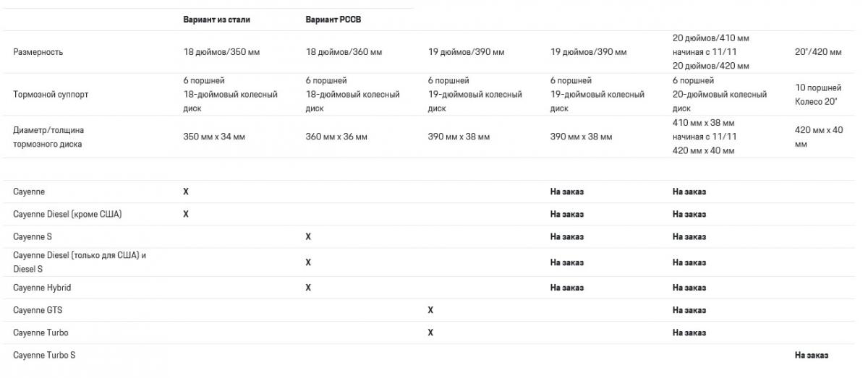
Task: Click the "Вариант PCCB" column header
Action: click(x=333, y=20)
